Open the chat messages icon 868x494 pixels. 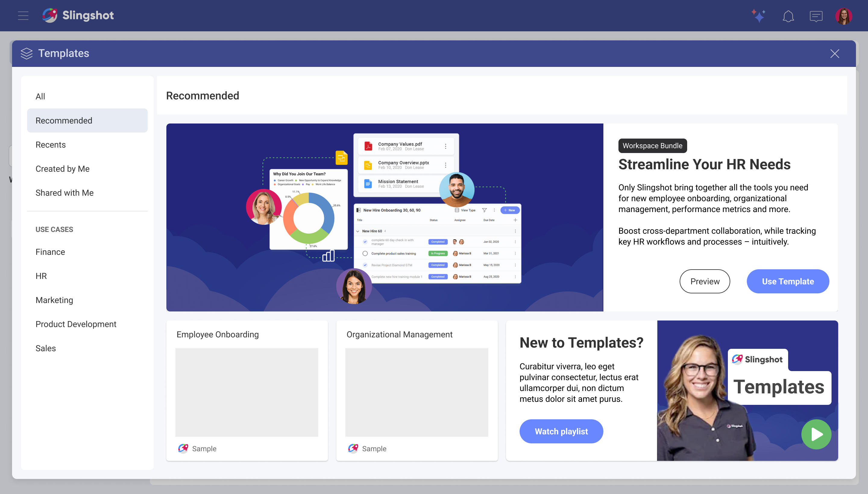(x=816, y=16)
